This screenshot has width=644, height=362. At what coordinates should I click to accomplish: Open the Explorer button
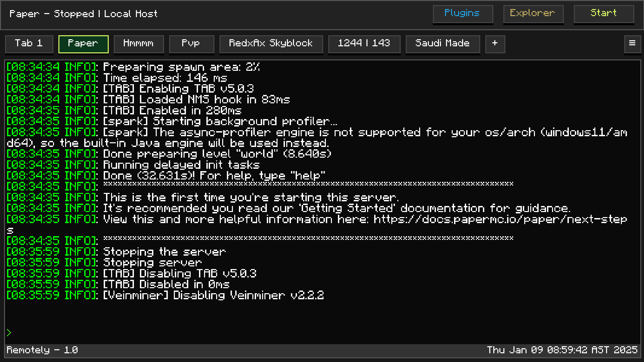coord(533,14)
